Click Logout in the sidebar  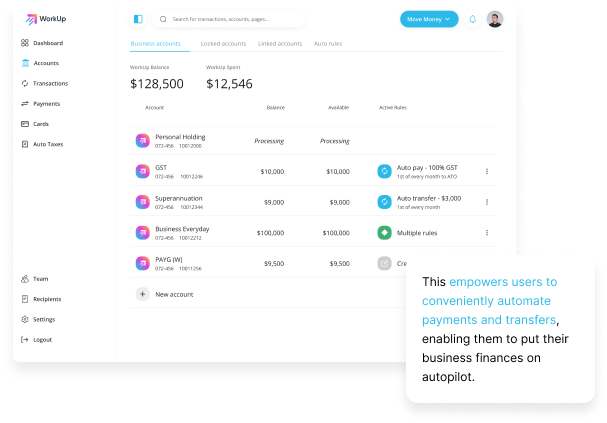pos(36,339)
